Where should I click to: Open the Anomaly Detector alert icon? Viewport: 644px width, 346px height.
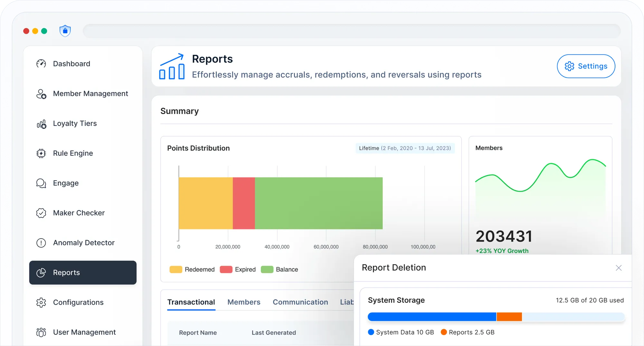point(41,243)
